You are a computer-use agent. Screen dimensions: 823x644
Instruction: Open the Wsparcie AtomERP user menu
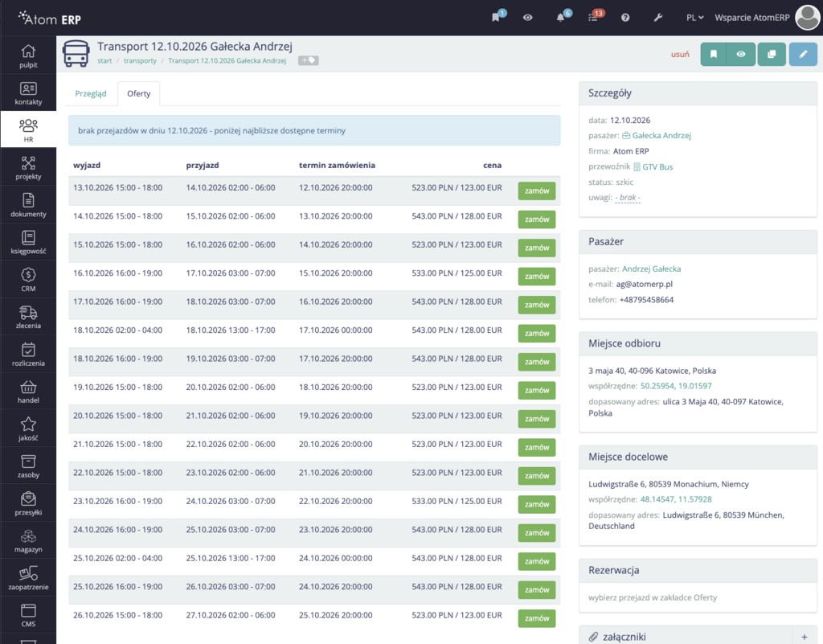(766, 18)
